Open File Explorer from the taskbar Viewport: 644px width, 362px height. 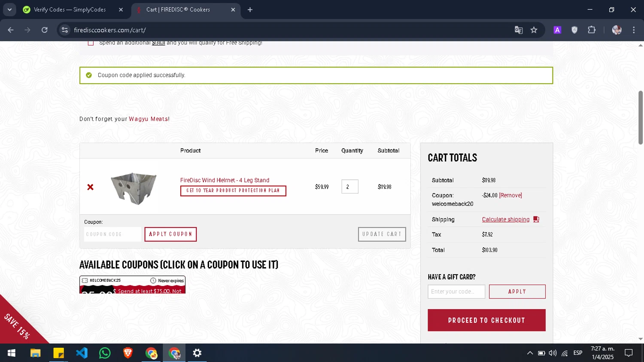tap(35, 353)
